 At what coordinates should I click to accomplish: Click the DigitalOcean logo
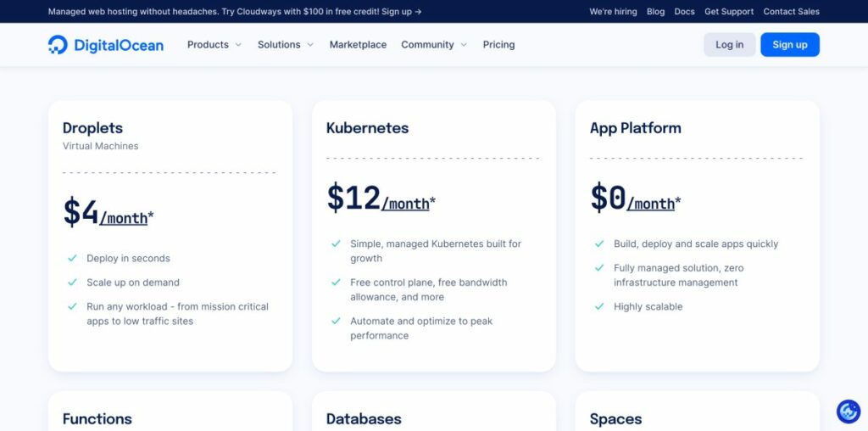point(106,45)
